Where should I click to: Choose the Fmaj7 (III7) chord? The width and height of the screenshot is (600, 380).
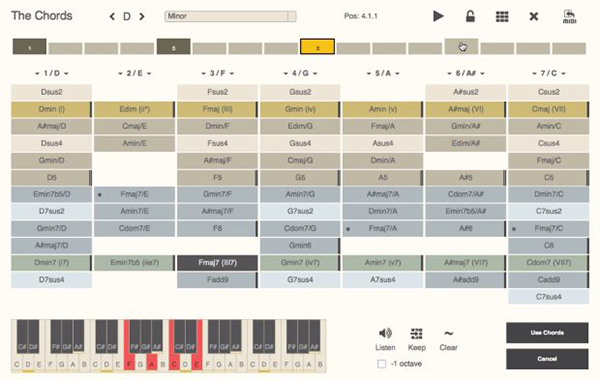(217, 263)
